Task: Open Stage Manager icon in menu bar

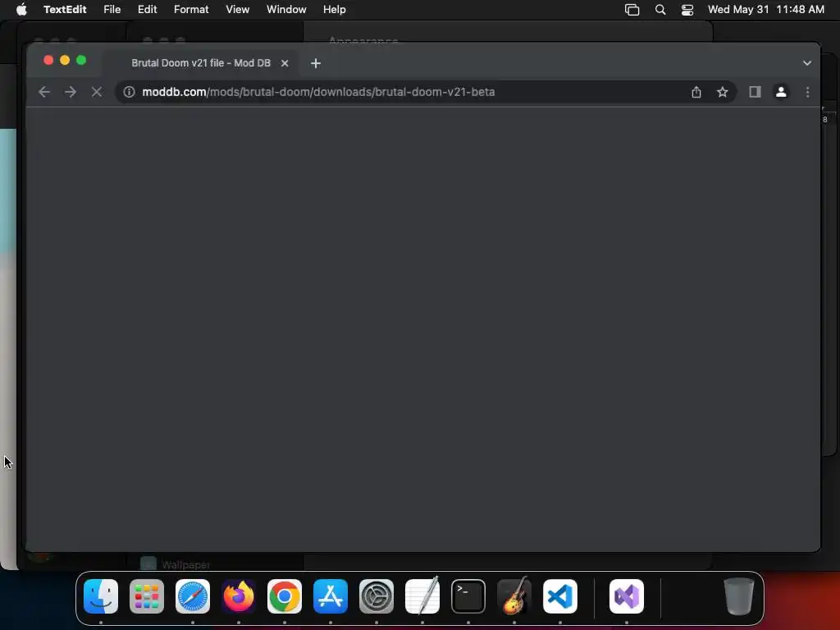Action: 632,10
